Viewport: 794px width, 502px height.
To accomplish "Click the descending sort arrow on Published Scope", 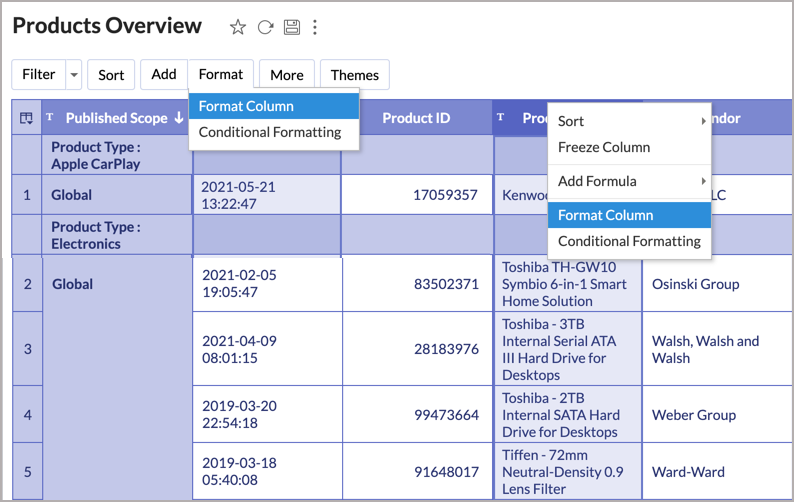I will (x=179, y=118).
